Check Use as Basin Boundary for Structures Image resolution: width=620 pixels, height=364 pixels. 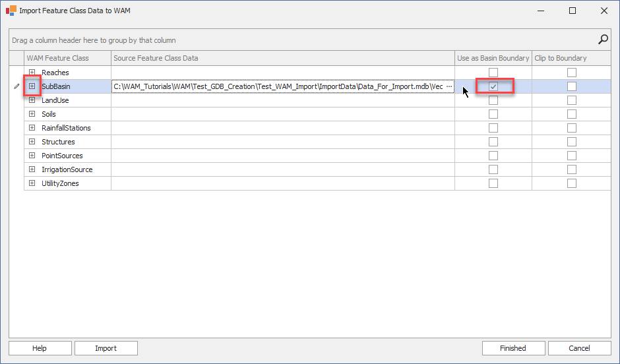click(493, 142)
